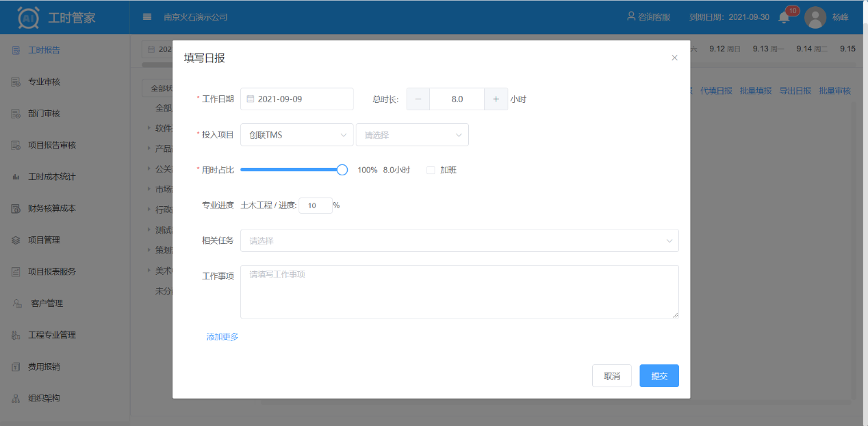Expand the second project 请选择 dropdown
This screenshot has width=868, height=426.
[412, 135]
